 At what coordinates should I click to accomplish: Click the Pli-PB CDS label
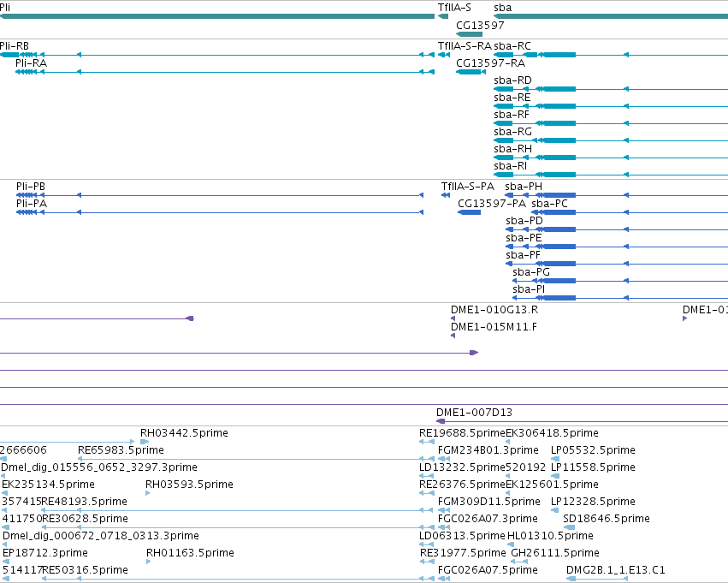(31, 187)
